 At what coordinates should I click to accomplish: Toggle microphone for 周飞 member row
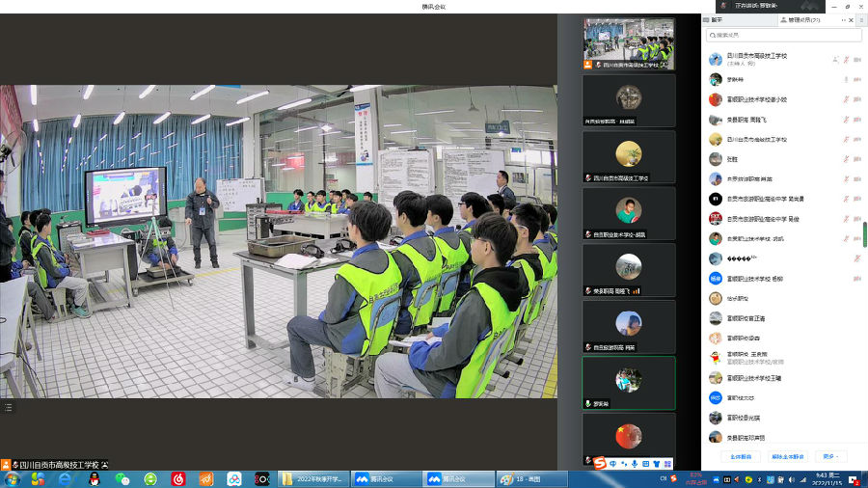(846, 120)
